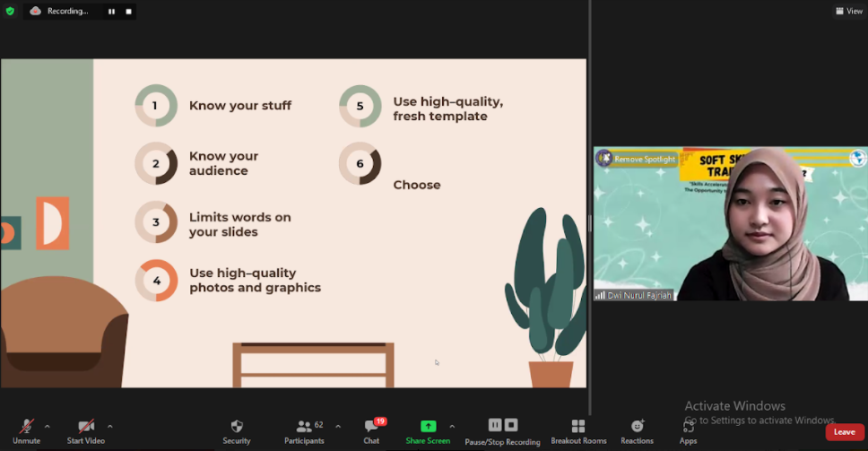Click the green Share Screen icon

pyautogui.click(x=428, y=426)
